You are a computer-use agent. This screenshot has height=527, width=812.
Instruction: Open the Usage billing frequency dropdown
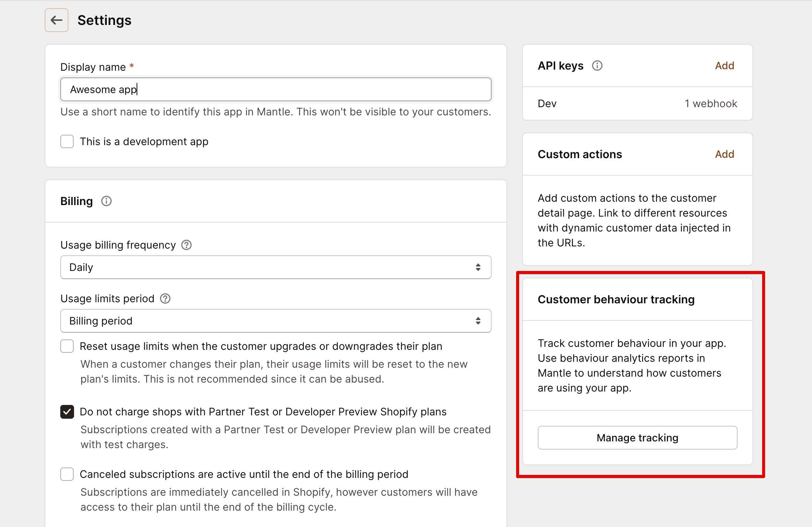click(x=275, y=267)
